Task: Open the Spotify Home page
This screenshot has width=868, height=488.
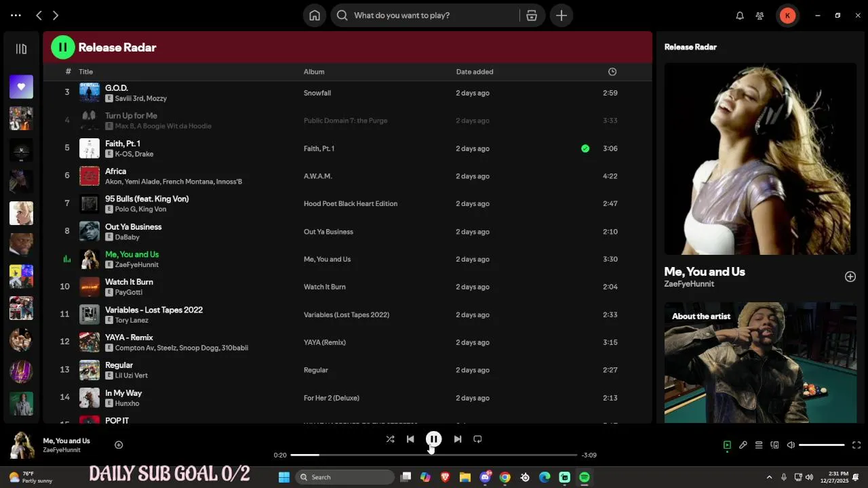Action: (x=315, y=16)
